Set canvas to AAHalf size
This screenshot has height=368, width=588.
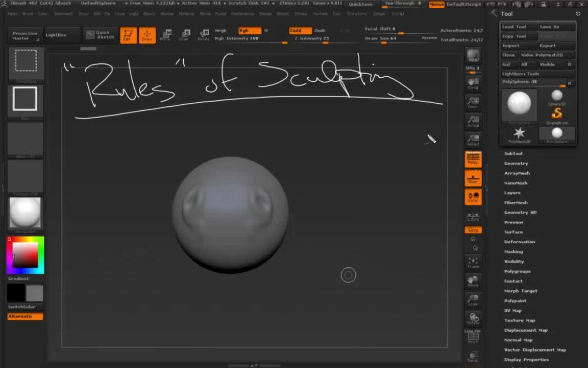473,140
